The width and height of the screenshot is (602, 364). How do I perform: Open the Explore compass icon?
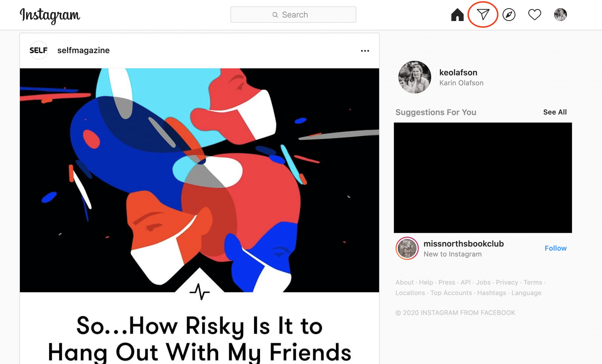509,15
